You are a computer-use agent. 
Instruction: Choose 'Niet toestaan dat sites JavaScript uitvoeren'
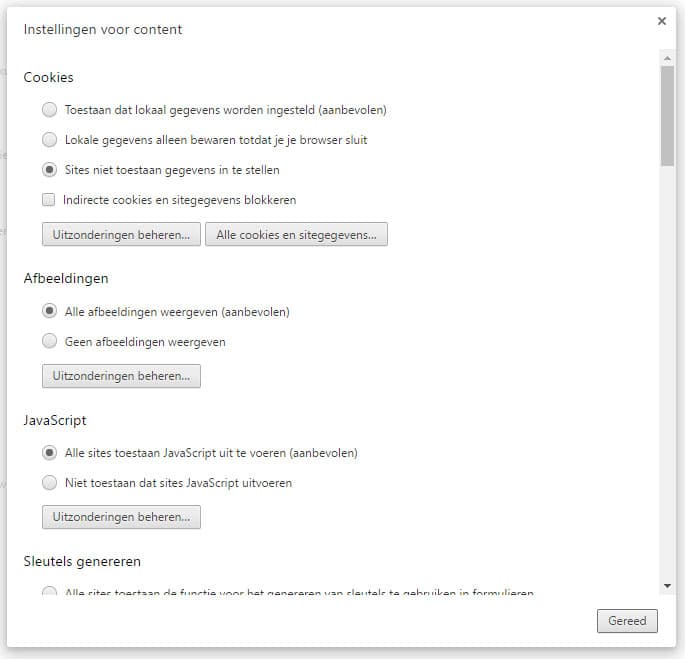pyautogui.click(x=49, y=482)
